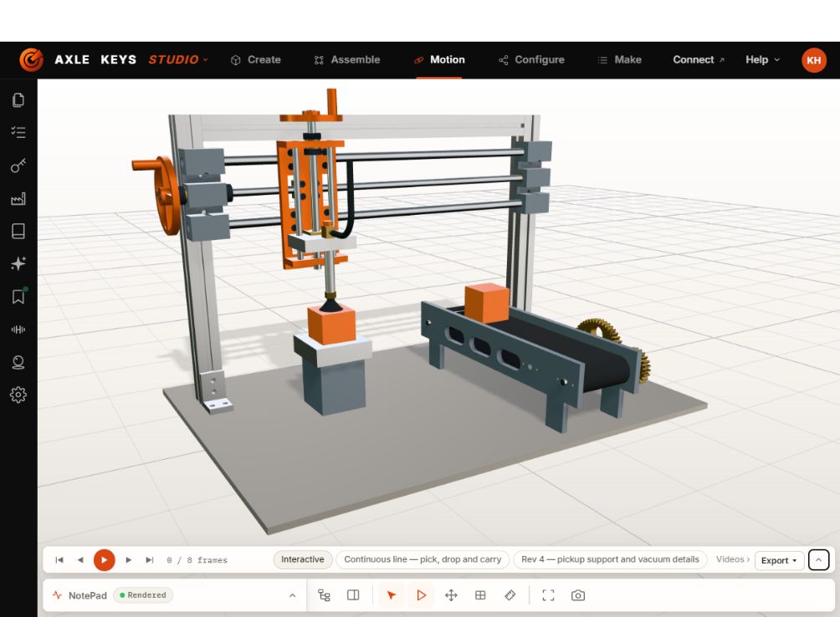Select the Interactive mode pill
The height and width of the screenshot is (617, 840).
[x=303, y=559]
